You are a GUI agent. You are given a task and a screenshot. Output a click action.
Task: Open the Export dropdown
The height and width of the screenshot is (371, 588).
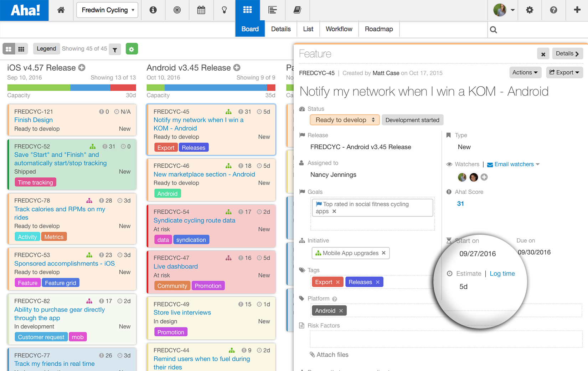point(564,72)
